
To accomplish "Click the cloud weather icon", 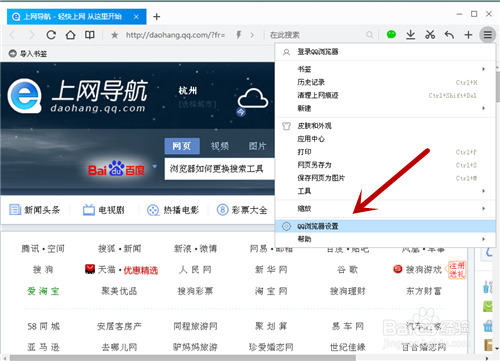I will pyautogui.click(x=253, y=98).
